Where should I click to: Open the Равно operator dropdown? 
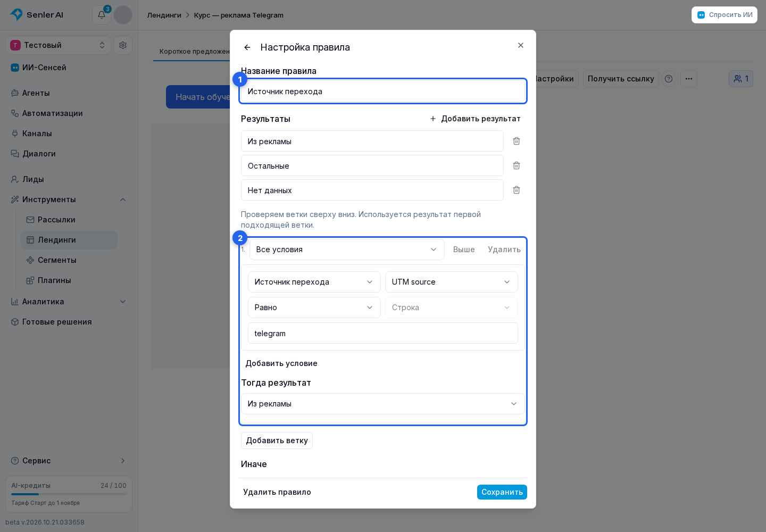click(314, 307)
